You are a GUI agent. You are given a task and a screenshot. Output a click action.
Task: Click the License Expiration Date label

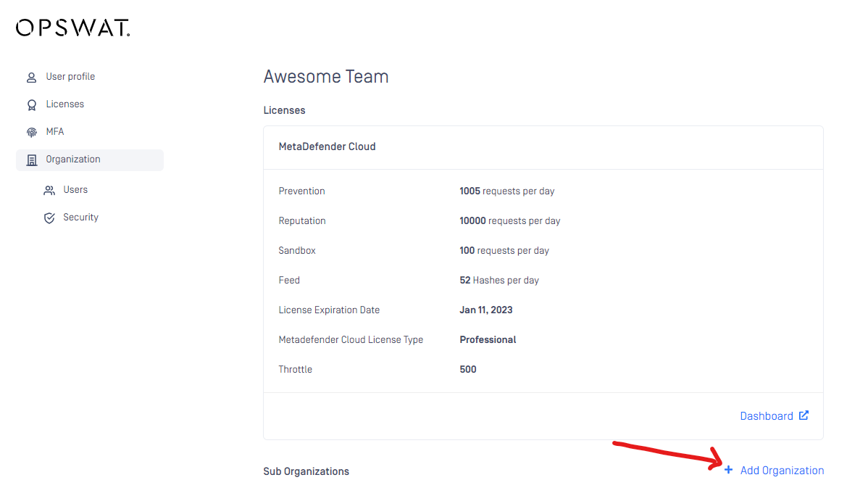tap(330, 310)
